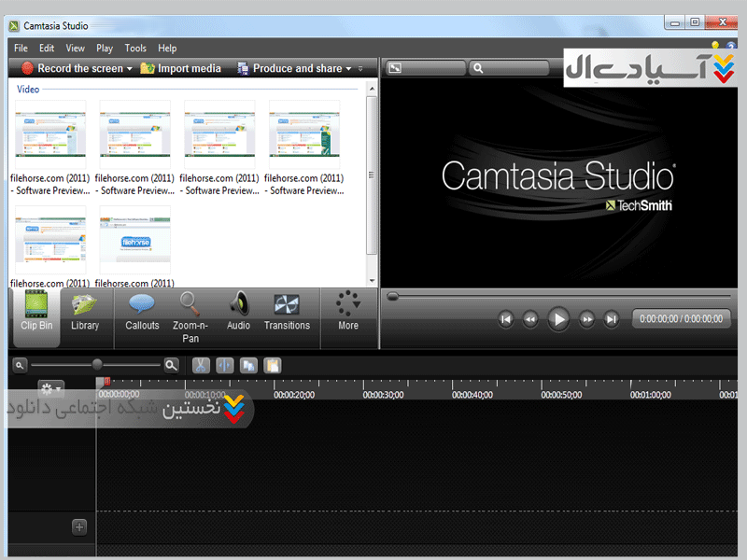The width and height of the screenshot is (747, 560).
Task: Open the timeline track settings gear dropdown
Action: click(x=50, y=387)
